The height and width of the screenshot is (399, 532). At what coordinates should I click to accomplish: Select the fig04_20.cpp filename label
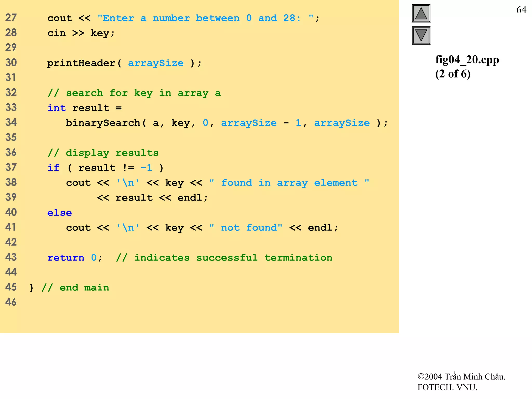[467, 60]
